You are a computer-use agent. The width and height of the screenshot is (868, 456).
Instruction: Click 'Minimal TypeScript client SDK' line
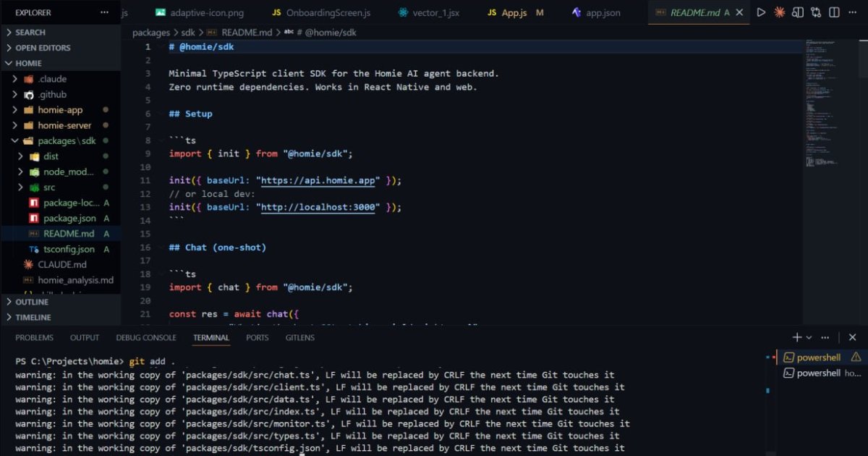(x=334, y=73)
